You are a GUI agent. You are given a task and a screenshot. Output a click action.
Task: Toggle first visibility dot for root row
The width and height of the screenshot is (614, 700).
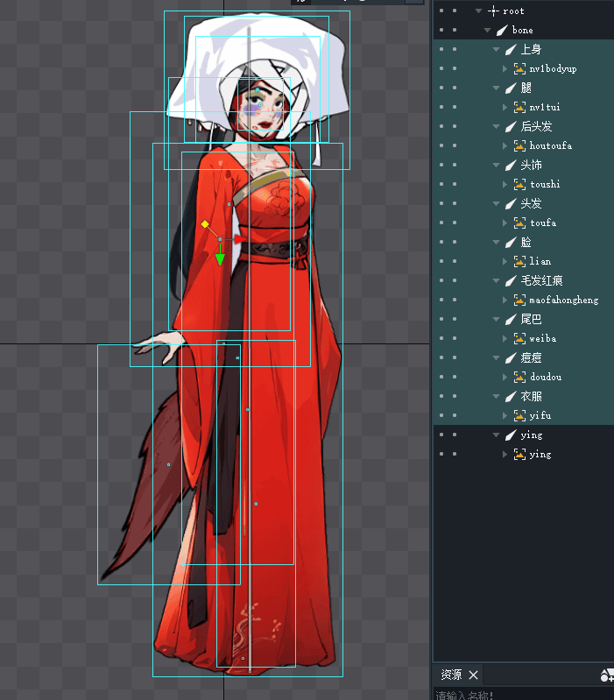pyautogui.click(x=441, y=11)
